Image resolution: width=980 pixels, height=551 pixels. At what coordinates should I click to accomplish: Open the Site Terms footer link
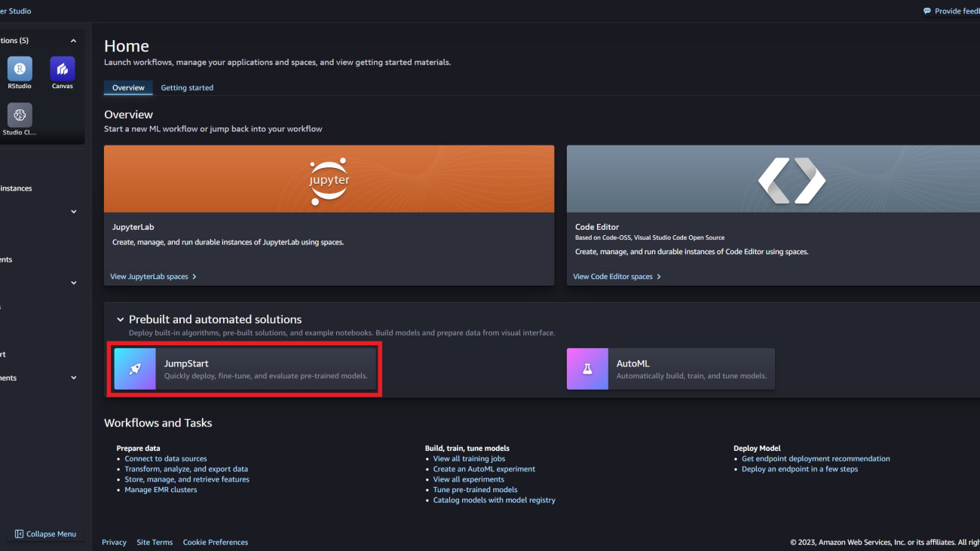155,542
